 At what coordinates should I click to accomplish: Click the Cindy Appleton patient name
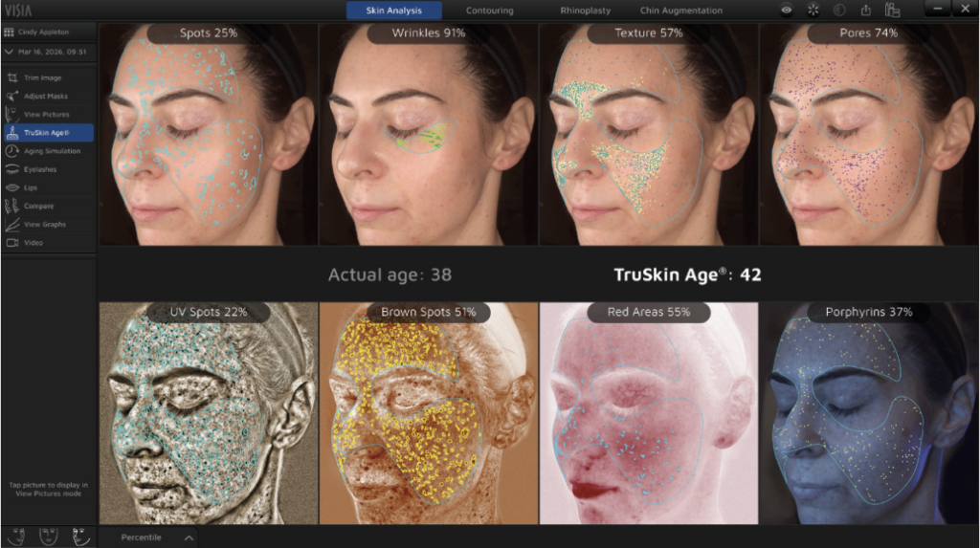point(43,32)
